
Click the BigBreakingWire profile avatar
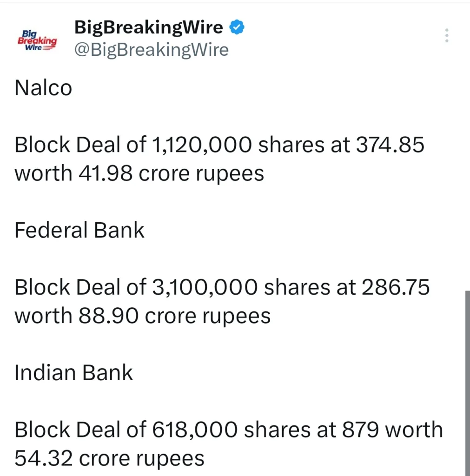37,40
